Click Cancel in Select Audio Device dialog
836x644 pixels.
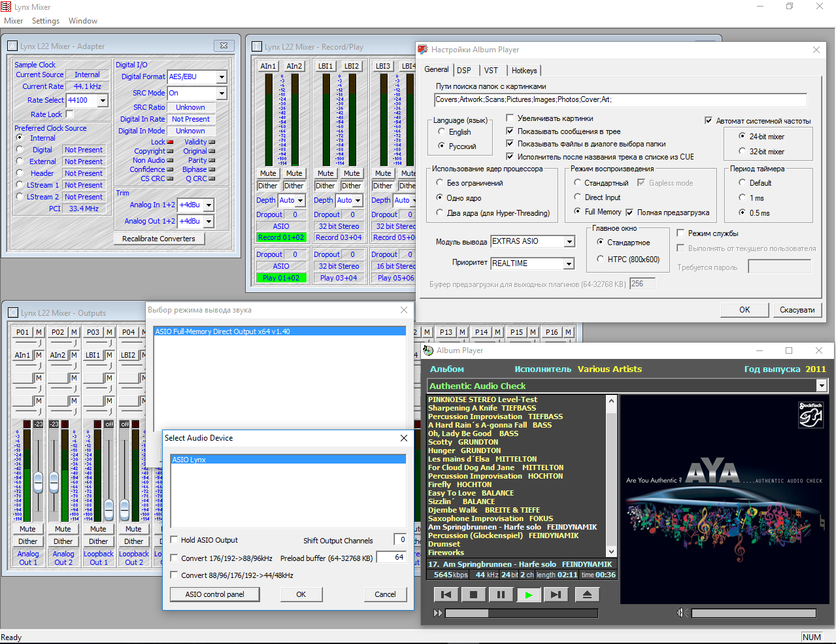tap(385, 594)
